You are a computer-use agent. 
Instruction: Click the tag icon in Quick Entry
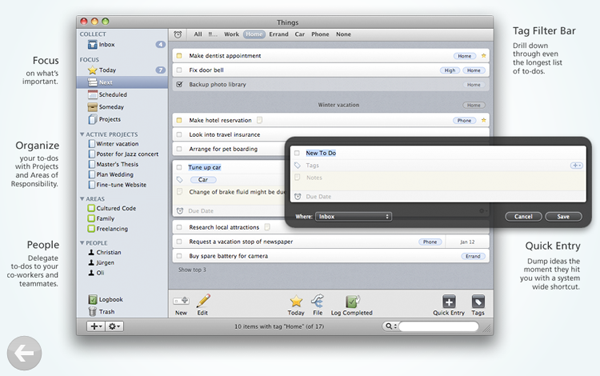click(x=297, y=165)
